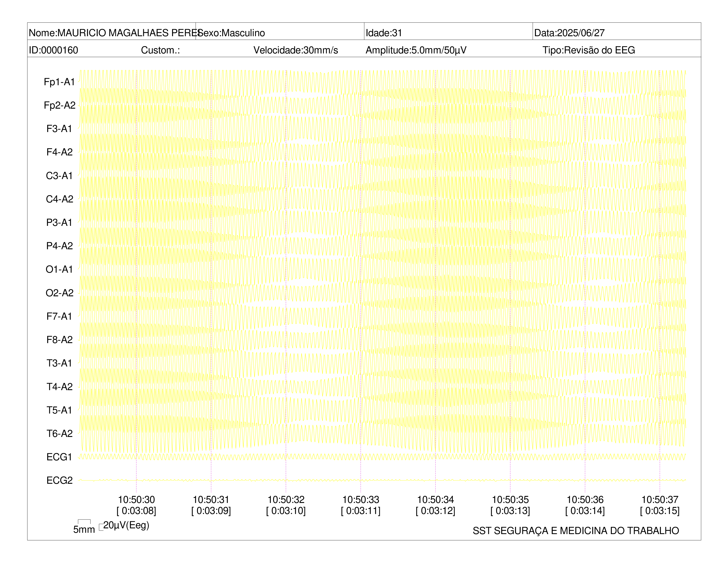Select the T4-A2 channel label
The image size is (728, 563).
[x=59, y=387]
